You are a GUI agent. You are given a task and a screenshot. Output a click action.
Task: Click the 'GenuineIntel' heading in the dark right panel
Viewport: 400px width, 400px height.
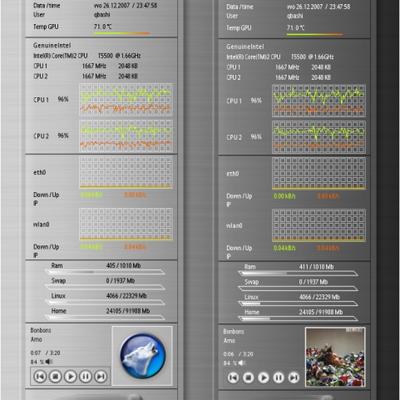pyautogui.click(x=245, y=47)
